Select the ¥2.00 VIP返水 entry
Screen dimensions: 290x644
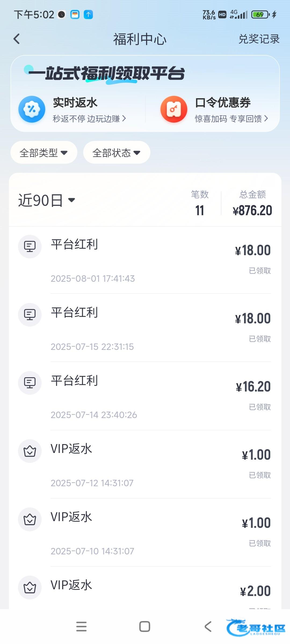(161, 591)
